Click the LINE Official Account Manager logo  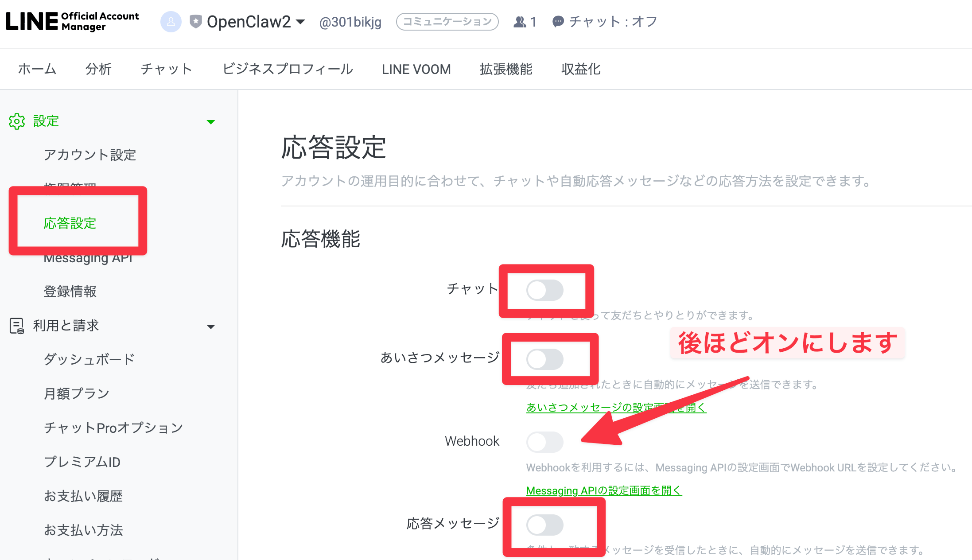point(72,21)
